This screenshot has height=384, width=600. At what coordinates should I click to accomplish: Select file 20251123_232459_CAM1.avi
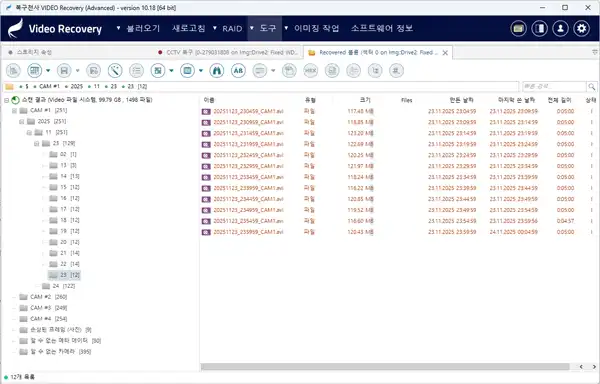[x=248, y=155]
